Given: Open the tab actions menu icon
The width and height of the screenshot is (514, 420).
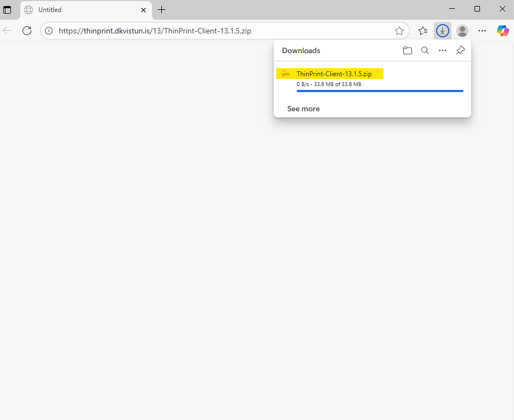Looking at the screenshot, I should coord(7,10).
